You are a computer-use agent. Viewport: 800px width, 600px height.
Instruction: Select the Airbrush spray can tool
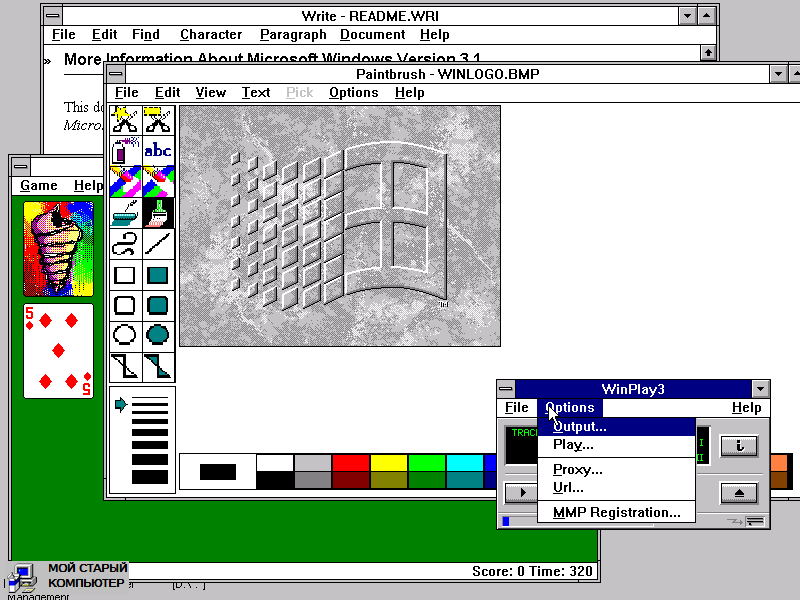(x=125, y=151)
